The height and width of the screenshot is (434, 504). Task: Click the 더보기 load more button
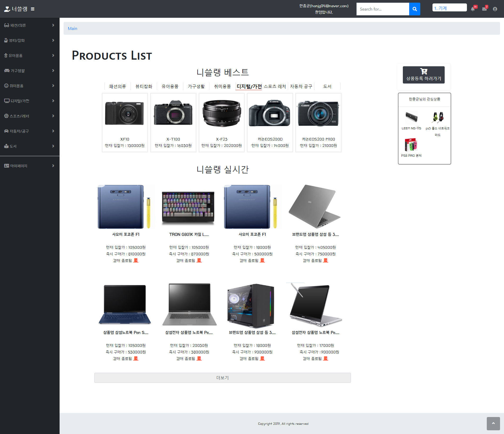pyautogui.click(x=222, y=378)
